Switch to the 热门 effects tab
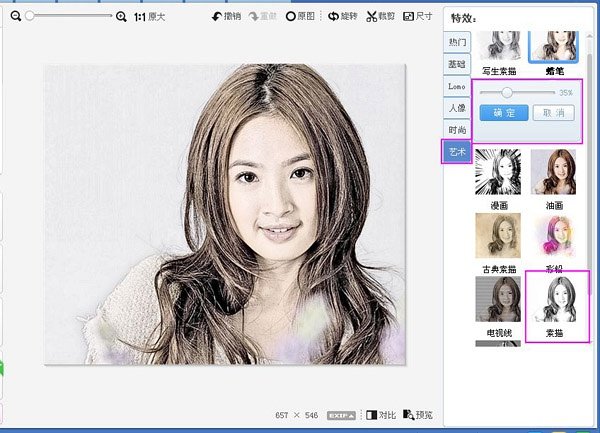 pos(457,42)
